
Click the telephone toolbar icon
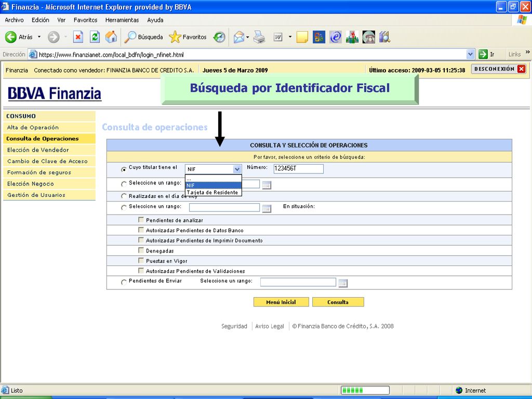[369, 37]
